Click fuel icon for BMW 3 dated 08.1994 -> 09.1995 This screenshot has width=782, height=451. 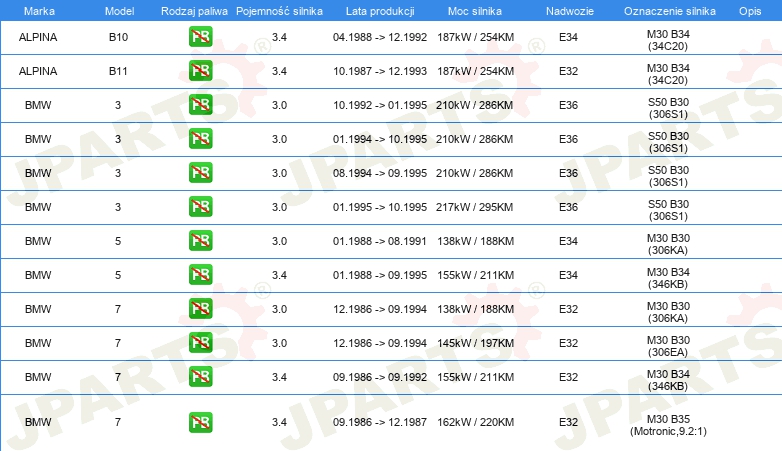click(200, 173)
